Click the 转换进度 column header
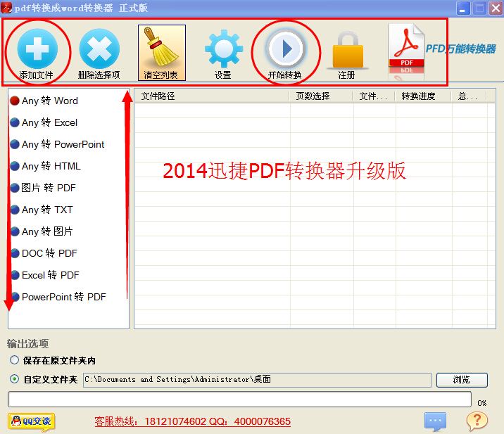Screen dimensions: 504x434 pyautogui.click(x=422, y=96)
